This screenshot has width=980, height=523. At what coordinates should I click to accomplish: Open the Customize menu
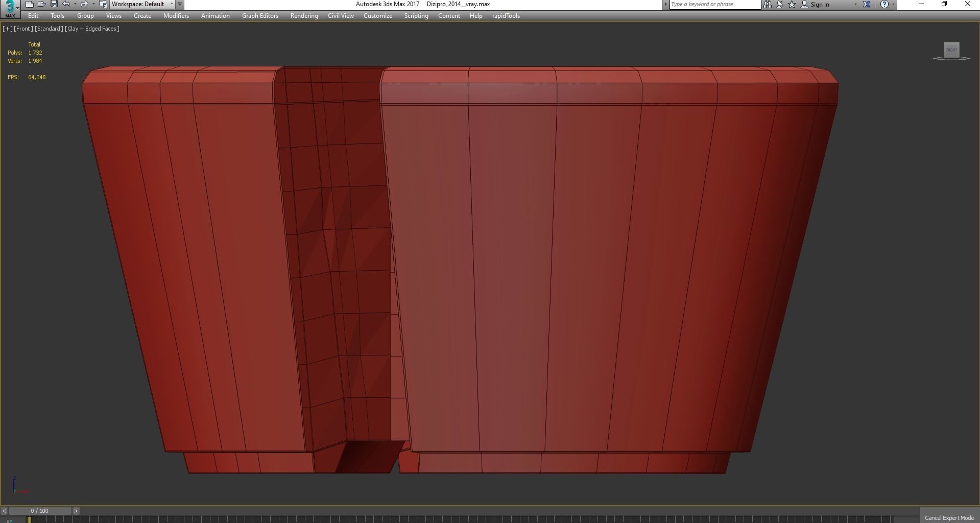point(378,16)
